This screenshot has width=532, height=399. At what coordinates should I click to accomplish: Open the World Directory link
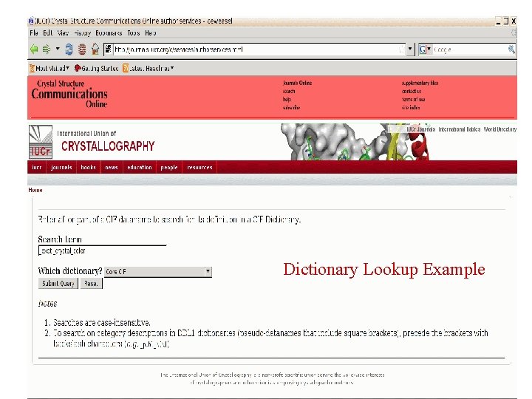500,129
